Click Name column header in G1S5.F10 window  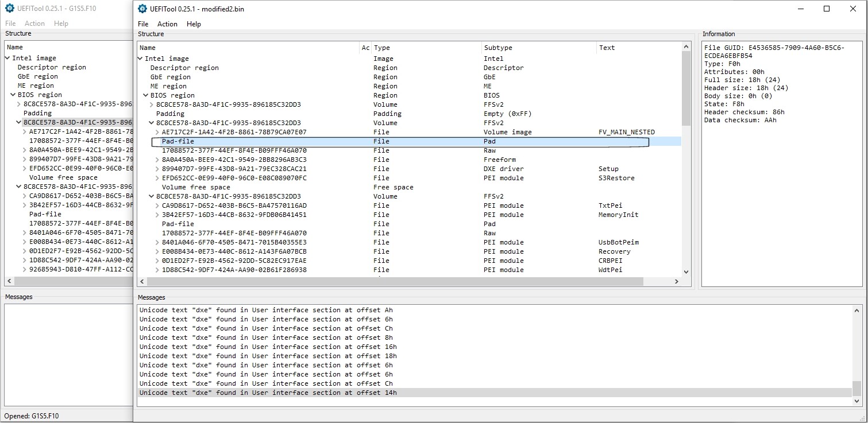pyautogui.click(x=69, y=47)
